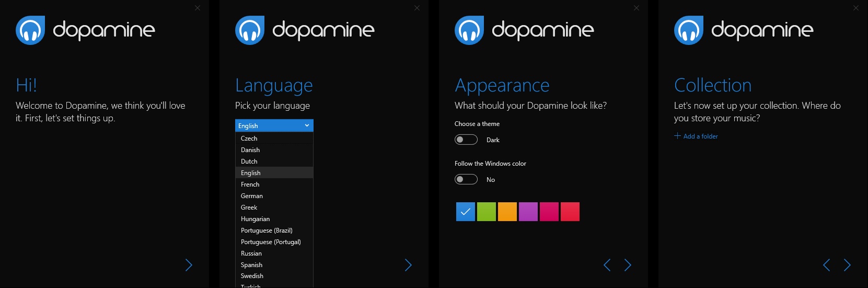Image resolution: width=868 pixels, height=288 pixels.
Task: Select Danish from language list
Action: pyautogui.click(x=274, y=150)
